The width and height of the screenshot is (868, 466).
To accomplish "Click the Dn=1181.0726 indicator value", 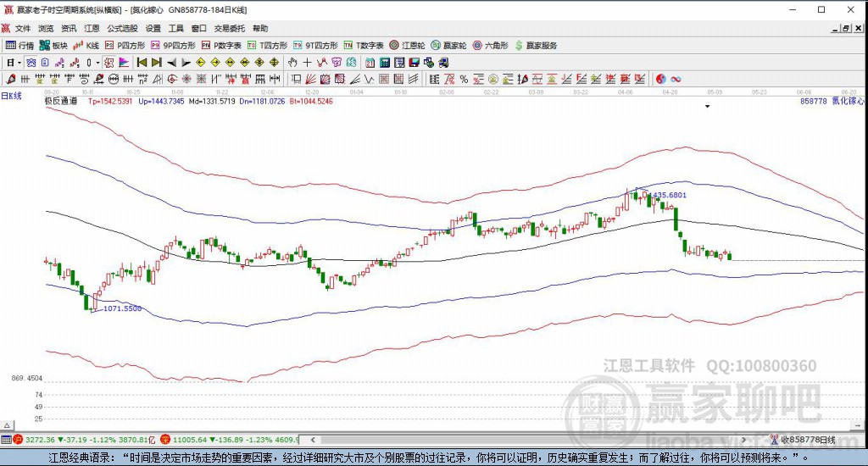I will (263, 102).
